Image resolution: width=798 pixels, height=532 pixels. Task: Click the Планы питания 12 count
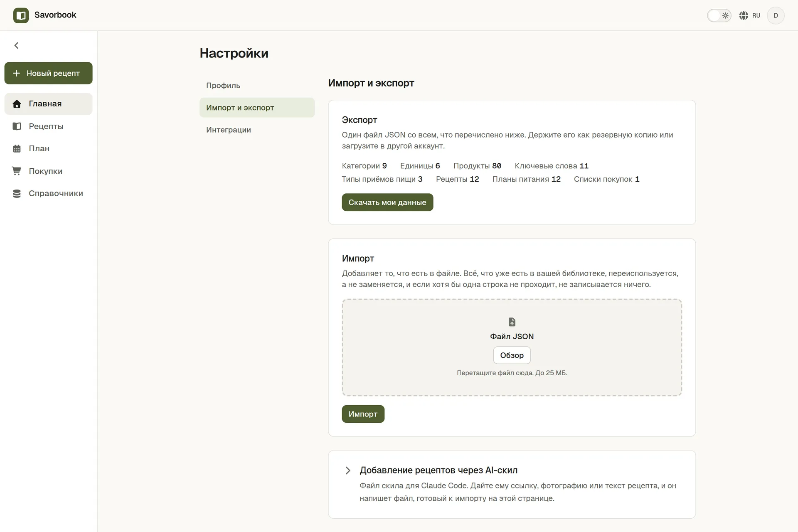(526, 179)
